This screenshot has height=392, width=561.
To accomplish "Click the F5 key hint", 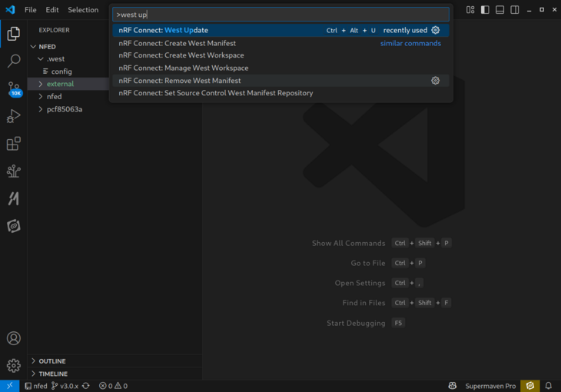I will 398,323.
